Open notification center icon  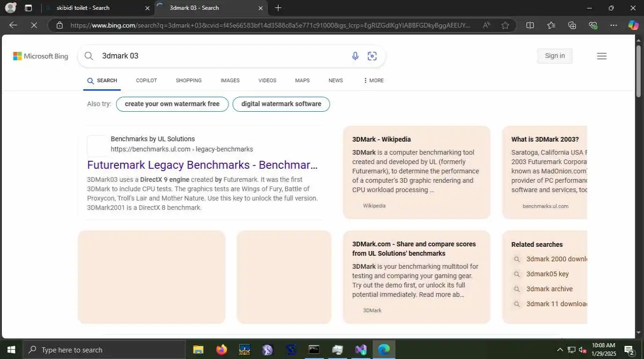[629, 350]
